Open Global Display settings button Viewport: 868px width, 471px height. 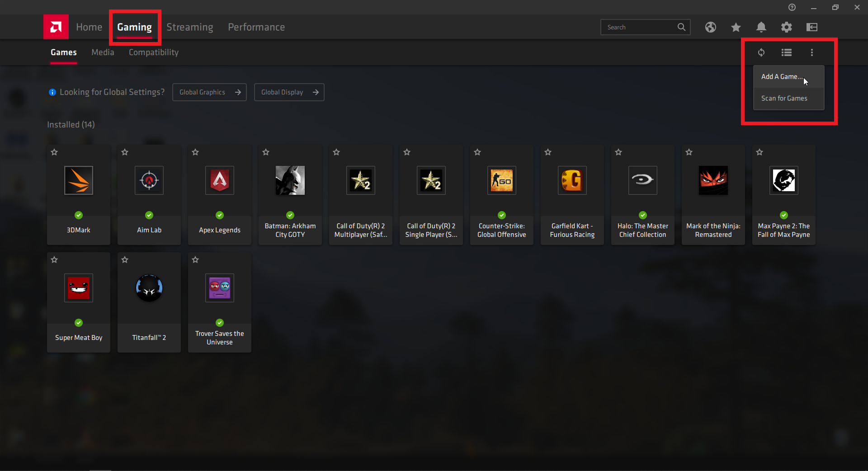[289, 92]
